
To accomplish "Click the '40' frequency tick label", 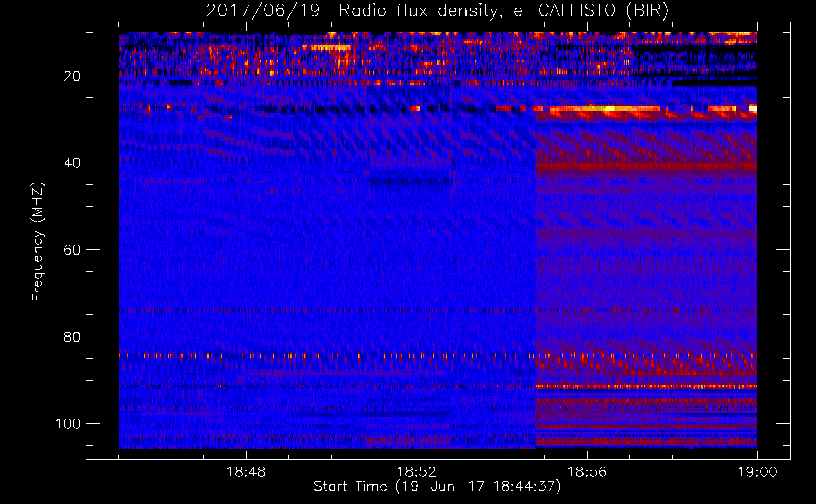I will coord(73,163).
